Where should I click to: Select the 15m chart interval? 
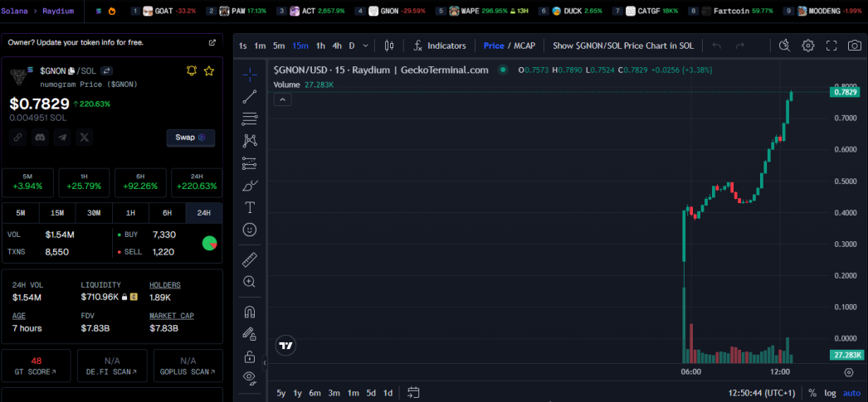(x=300, y=46)
